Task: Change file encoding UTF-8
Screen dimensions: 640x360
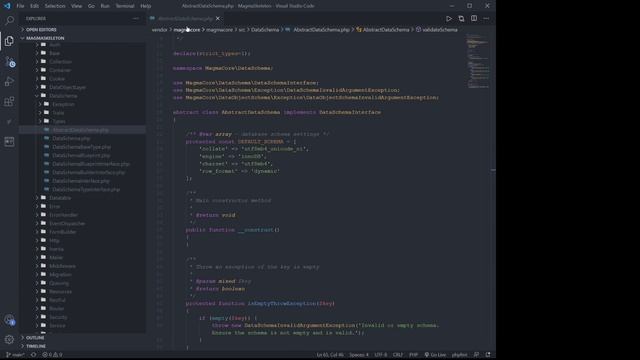Action: [380, 355]
